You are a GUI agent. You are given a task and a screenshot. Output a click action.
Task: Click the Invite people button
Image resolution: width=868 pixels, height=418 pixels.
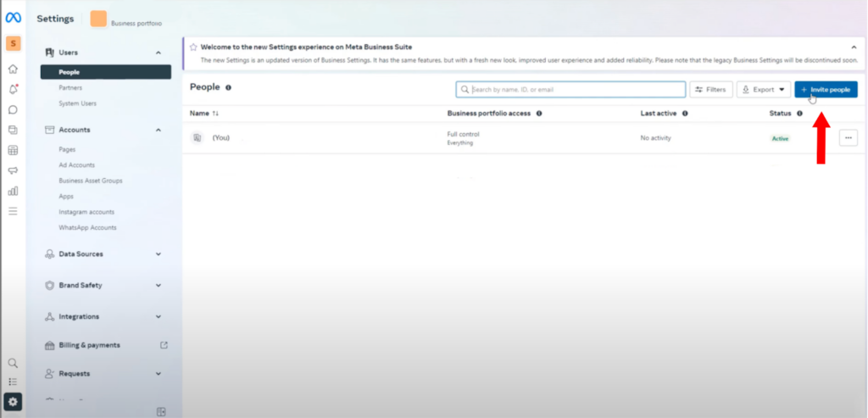(x=826, y=90)
